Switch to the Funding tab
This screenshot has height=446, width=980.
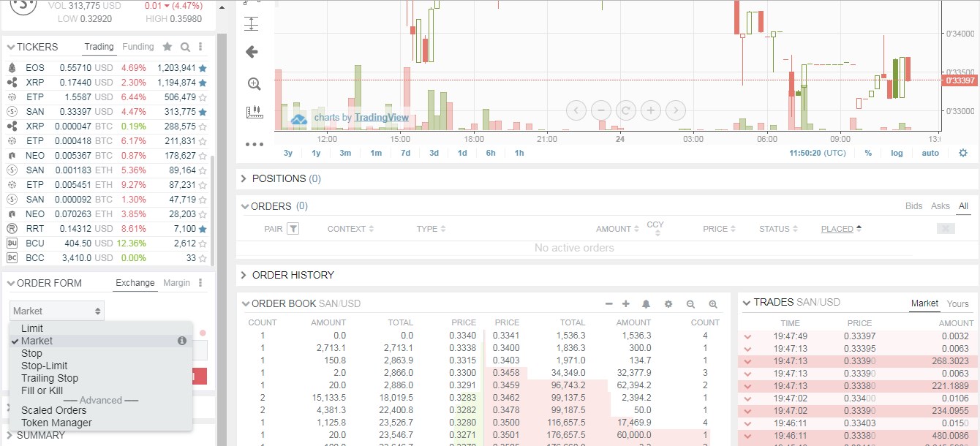click(138, 46)
